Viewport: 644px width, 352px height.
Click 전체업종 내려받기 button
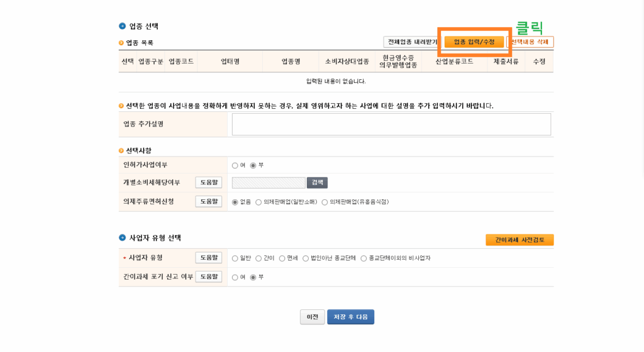412,42
